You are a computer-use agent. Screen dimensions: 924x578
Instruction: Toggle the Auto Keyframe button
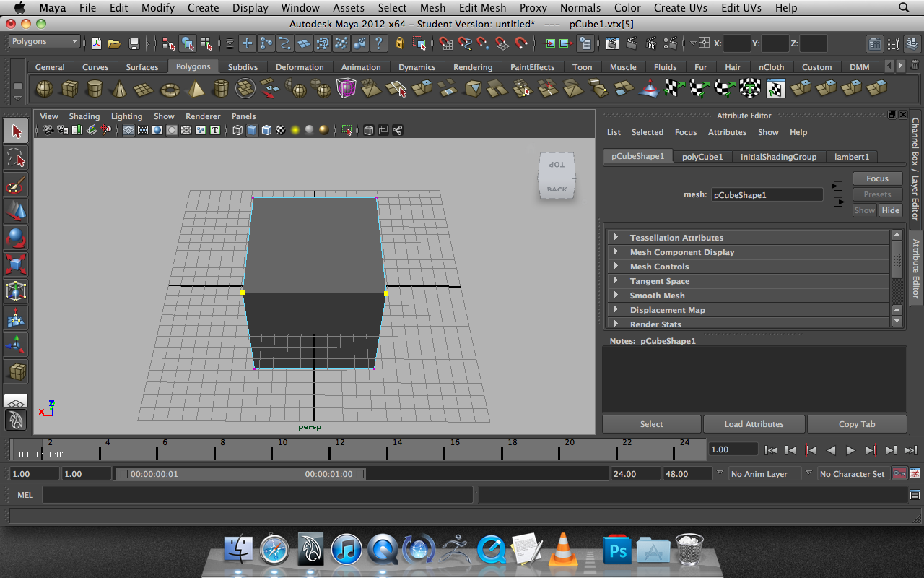pos(899,474)
